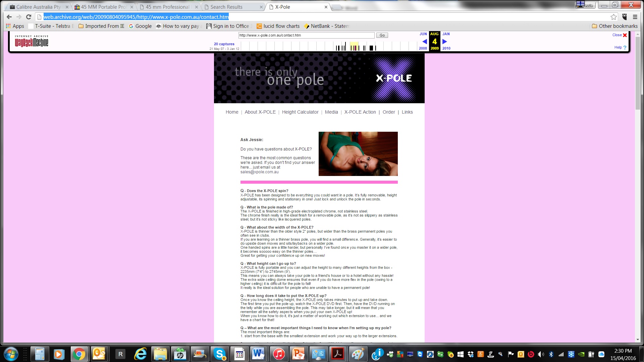644x362 pixels.
Task: Close the Wayback Machine toolbar with the red X
Action: click(x=625, y=35)
